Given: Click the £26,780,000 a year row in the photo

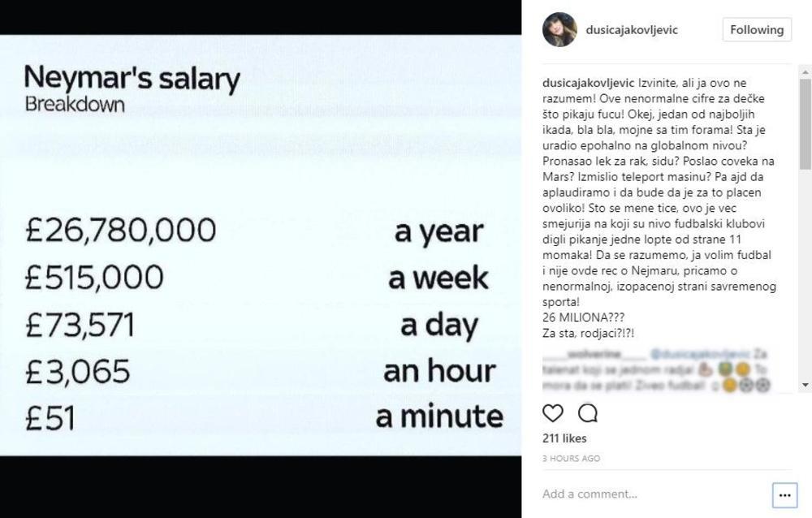Looking at the screenshot, I should tap(256, 231).
